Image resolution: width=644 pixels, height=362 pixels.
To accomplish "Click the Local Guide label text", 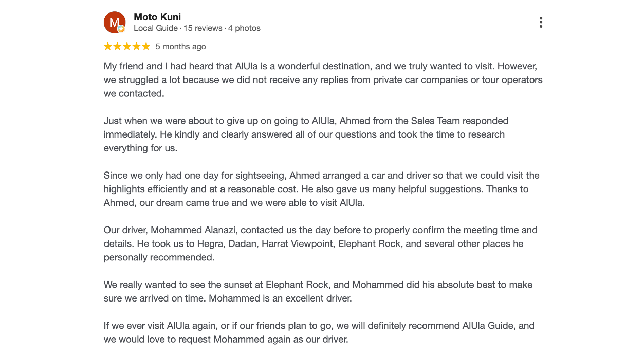I will [x=156, y=28].
